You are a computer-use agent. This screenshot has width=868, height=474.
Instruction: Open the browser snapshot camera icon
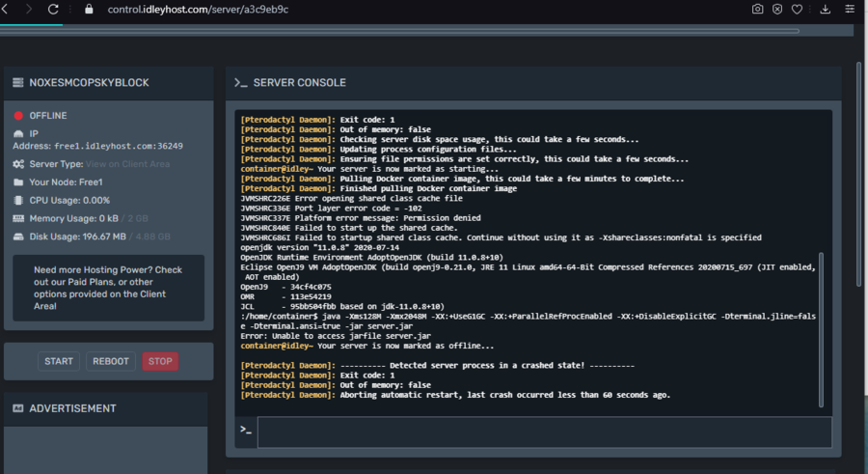(758, 9)
